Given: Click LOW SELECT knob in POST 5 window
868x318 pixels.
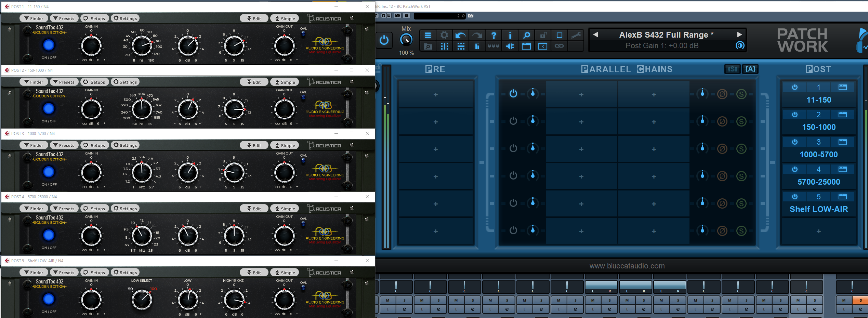Looking at the screenshot, I should click(142, 300).
